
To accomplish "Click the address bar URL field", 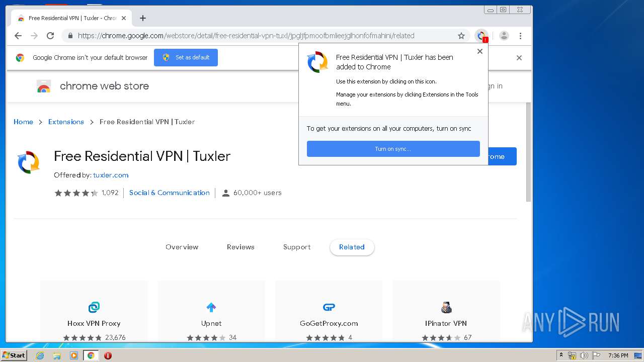I will coord(267,36).
